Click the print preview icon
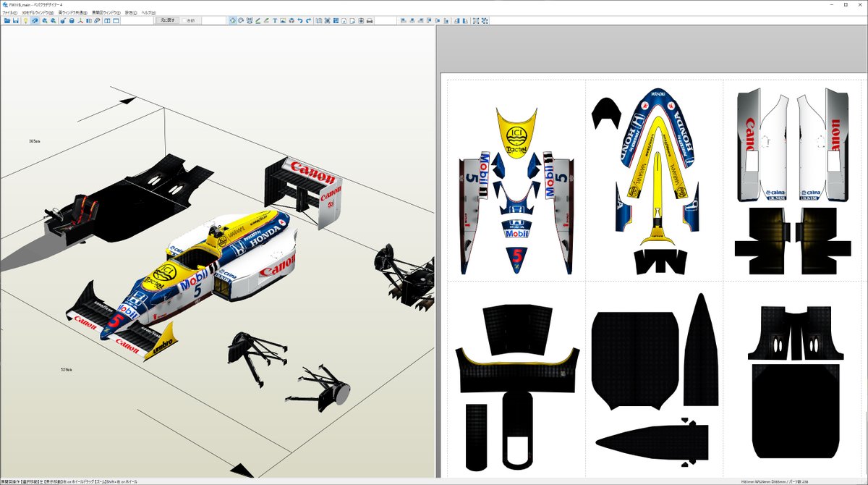This screenshot has width=868, height=485. coord(361,21)
